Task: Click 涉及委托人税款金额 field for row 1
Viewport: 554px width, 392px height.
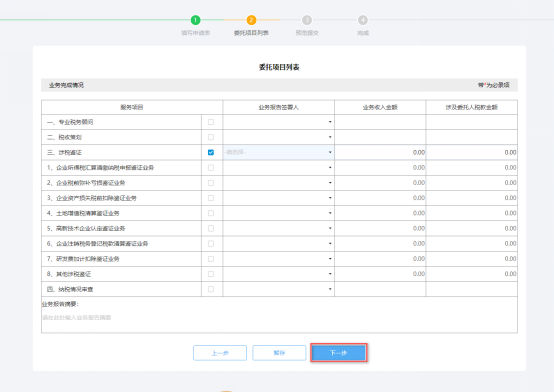Action: (472, 168)
